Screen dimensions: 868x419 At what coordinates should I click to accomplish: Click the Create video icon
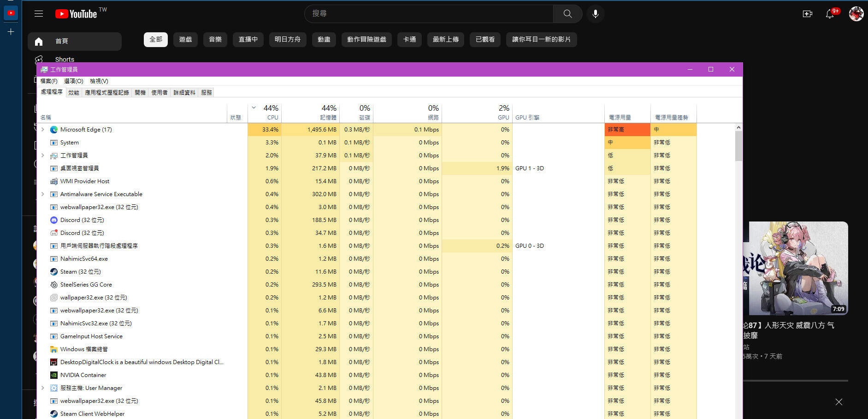pyautogui.click(x=807, y=14)
